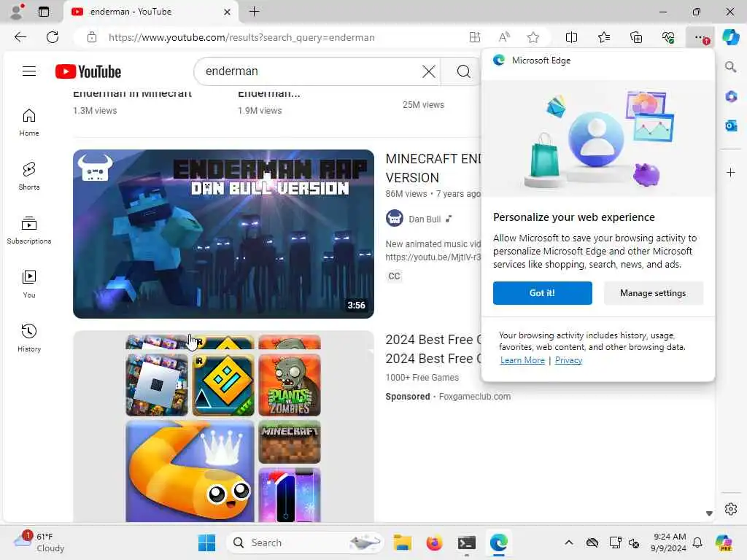
Task: Open the clock showing 9:24 AM
Action: pyautogui.click(x=669, y=542)
